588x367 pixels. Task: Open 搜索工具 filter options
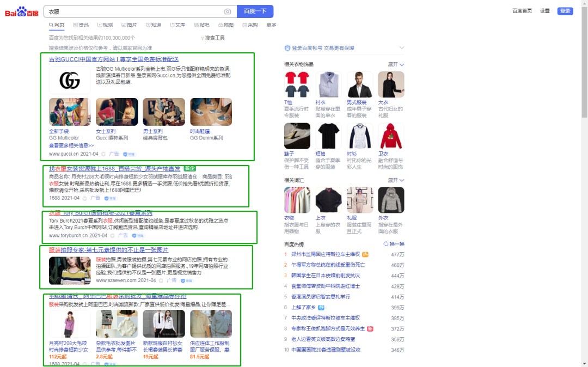(213, 38)
